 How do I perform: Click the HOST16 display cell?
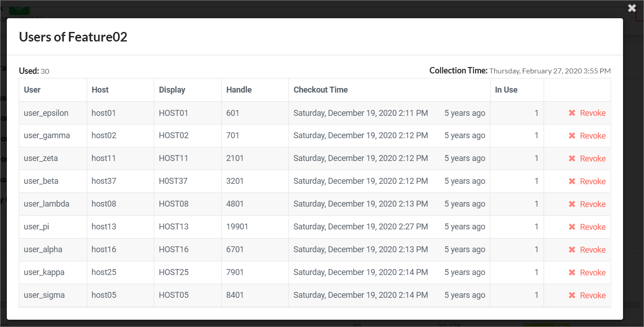pyautogui.click(x=188, y=250)
